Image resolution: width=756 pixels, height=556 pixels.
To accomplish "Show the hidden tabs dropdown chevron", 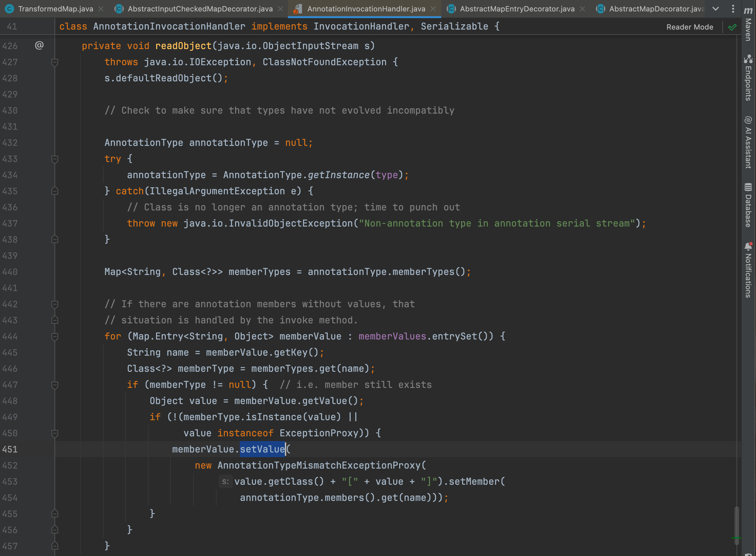I will point(716,9).
